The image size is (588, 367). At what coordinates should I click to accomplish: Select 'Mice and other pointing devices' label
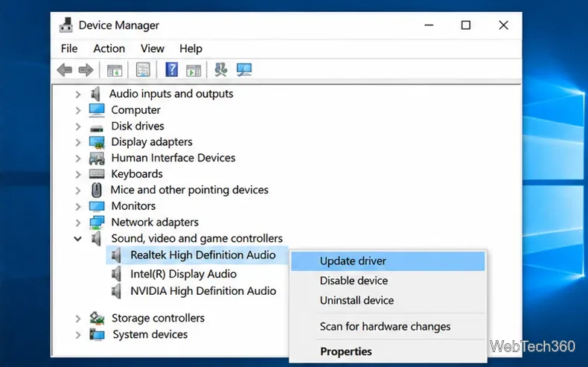(x=189, y=190)
